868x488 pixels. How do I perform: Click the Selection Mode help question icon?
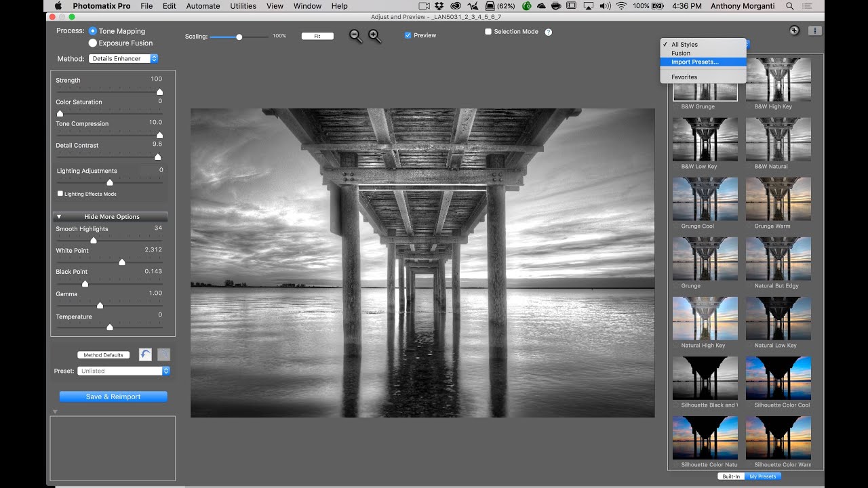(x=548, y=32)
